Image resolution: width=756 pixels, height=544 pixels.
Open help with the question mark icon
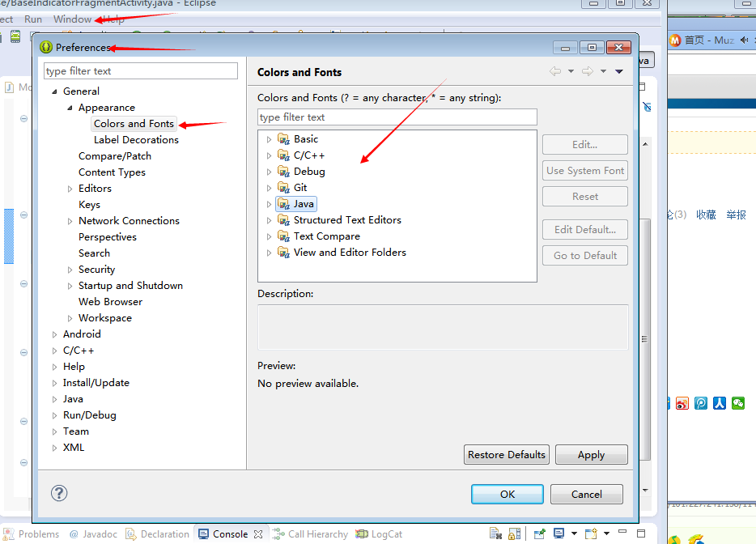pos(59,493)
